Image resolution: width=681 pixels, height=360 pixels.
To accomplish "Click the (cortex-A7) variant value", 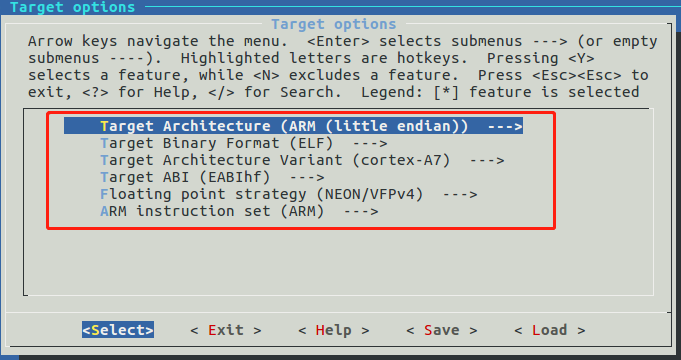I will (x=401, y=160).
